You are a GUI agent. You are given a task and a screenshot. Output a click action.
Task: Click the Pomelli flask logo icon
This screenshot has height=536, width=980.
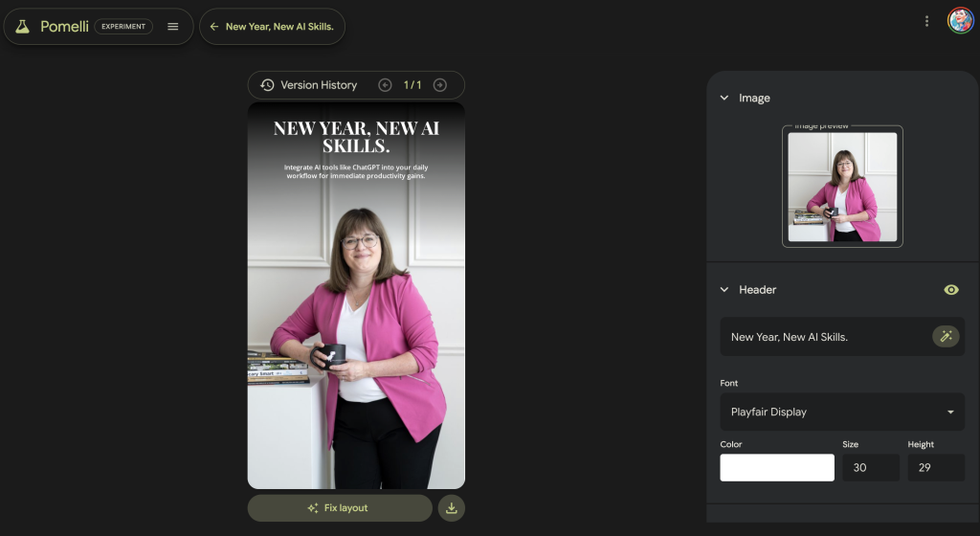[x=22, y=27]
